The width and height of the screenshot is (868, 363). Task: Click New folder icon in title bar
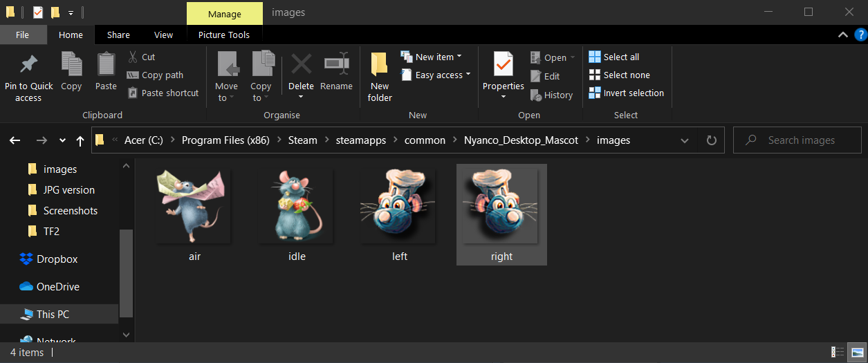[55, 12]
